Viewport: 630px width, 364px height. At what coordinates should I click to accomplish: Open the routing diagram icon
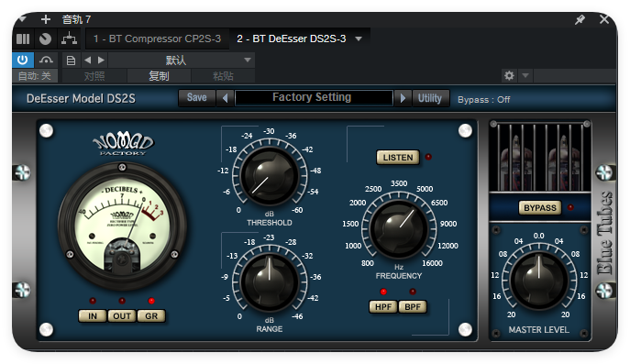pos(69,39)
